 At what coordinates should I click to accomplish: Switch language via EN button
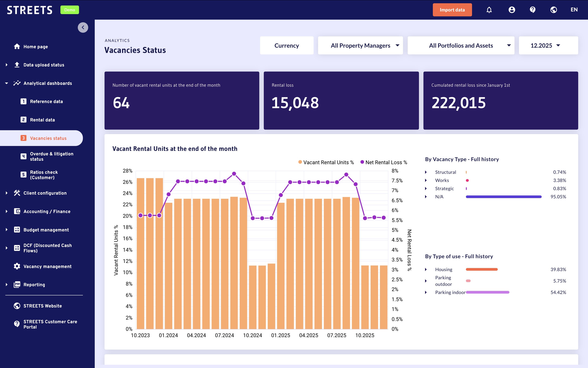[574, 10]
